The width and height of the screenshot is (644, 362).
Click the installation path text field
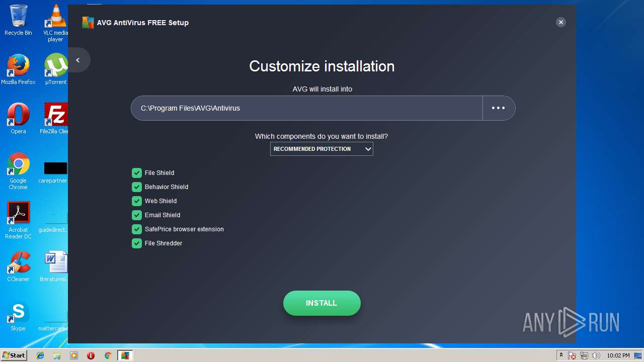(307, 108)
